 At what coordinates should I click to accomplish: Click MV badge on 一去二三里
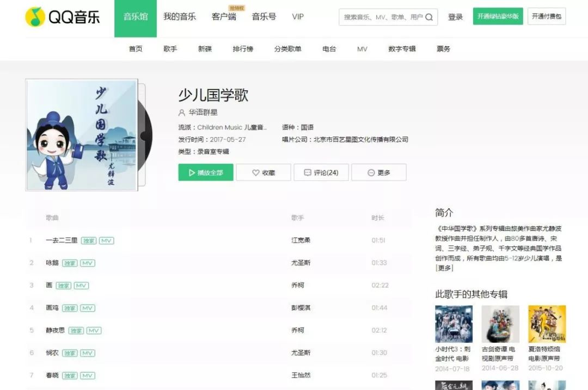coord(107,240)
